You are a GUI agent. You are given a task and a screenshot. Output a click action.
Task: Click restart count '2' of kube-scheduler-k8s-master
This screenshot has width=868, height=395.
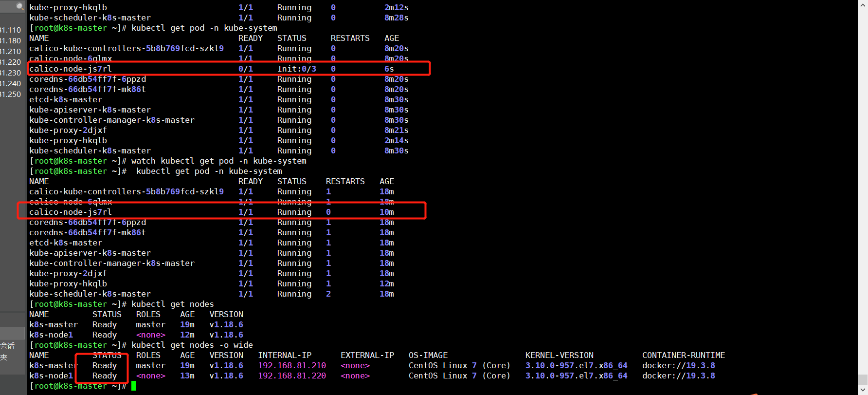(328, 294)
